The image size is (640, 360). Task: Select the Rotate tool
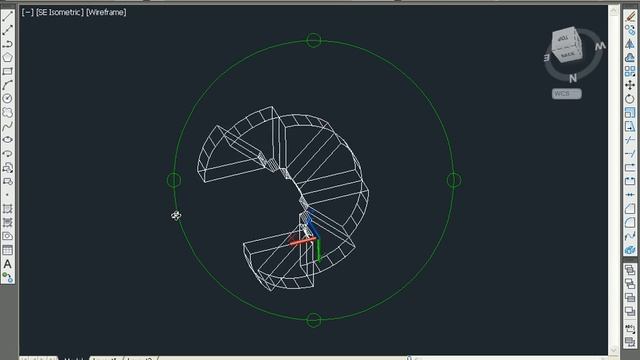pyautogui.click(x=630, y=98)
